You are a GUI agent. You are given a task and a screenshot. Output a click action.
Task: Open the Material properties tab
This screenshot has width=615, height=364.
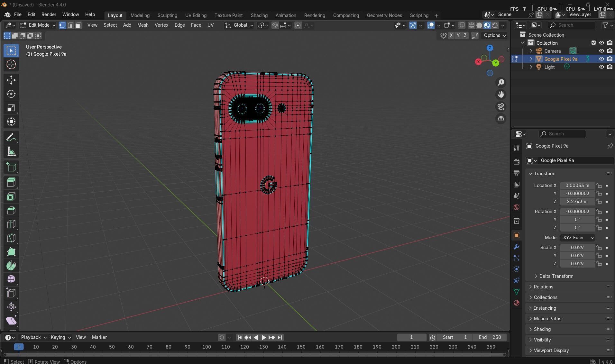click(517, 303)
